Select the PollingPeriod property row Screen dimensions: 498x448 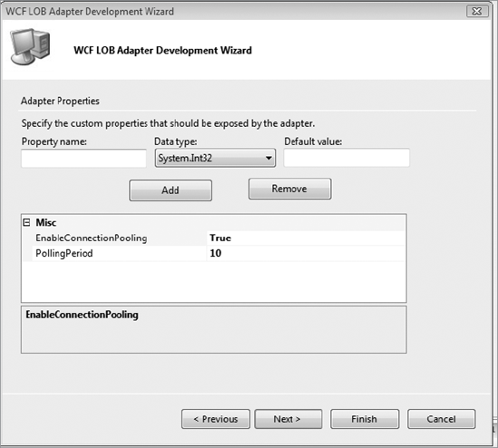[x=214, y=253]
